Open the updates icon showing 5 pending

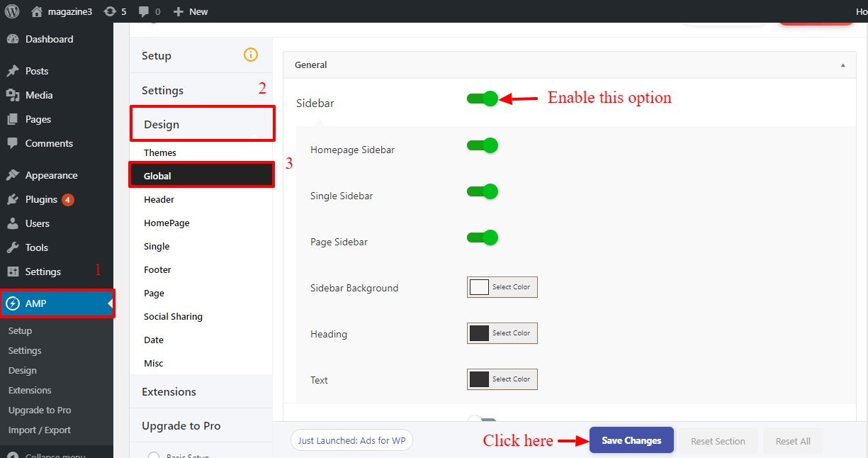pyautogui.click(x=112, y=11)
